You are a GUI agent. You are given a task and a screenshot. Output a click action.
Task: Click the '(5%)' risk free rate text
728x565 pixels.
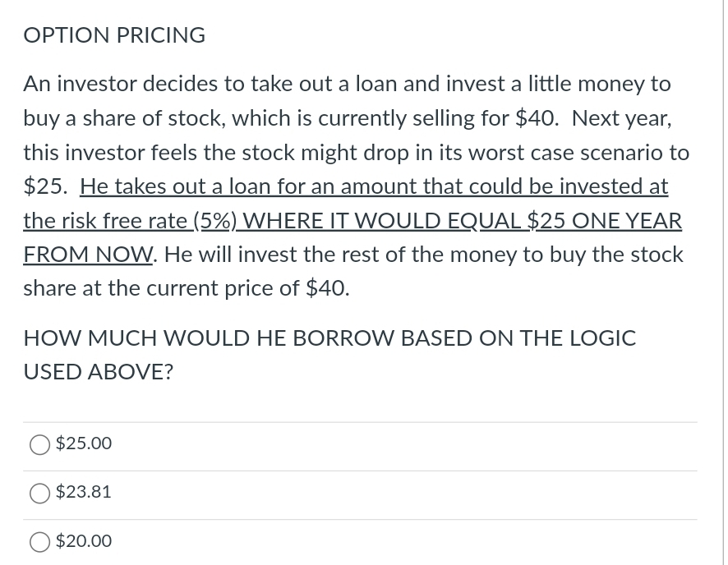pyautogui.click(x=215, y=221)
